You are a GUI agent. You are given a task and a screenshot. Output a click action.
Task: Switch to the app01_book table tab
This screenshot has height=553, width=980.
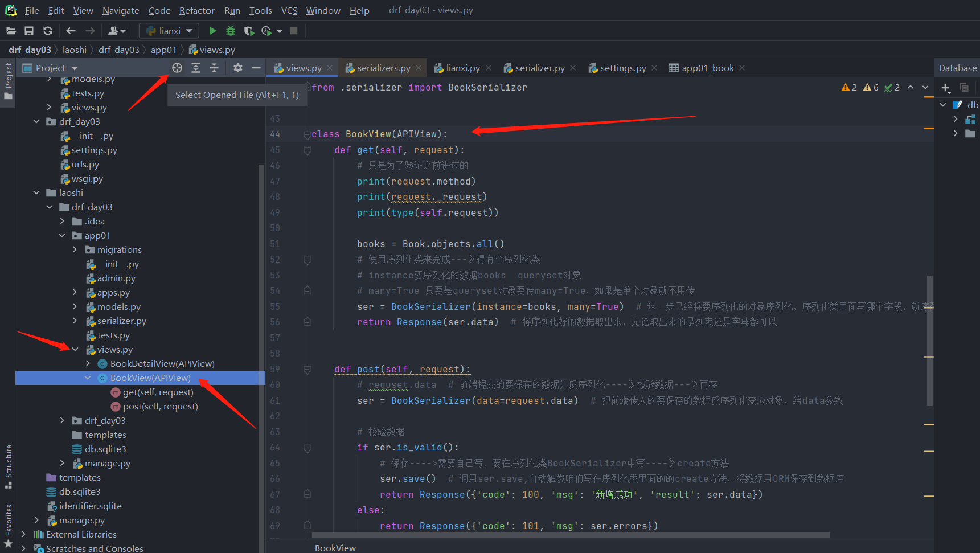click(708, 68)
